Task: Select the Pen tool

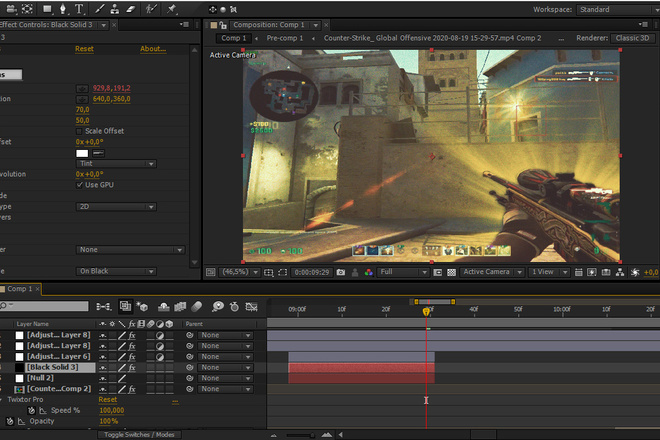Action: (x=63, y=9)
